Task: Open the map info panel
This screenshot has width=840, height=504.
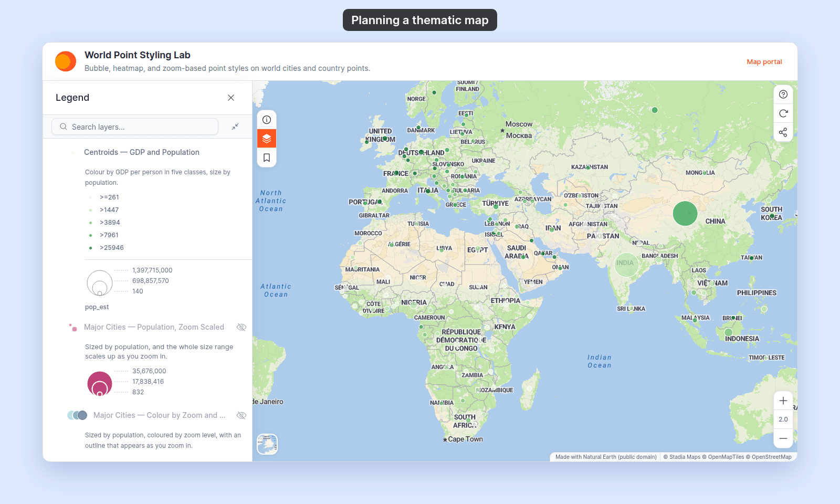Action: (267, 120)
